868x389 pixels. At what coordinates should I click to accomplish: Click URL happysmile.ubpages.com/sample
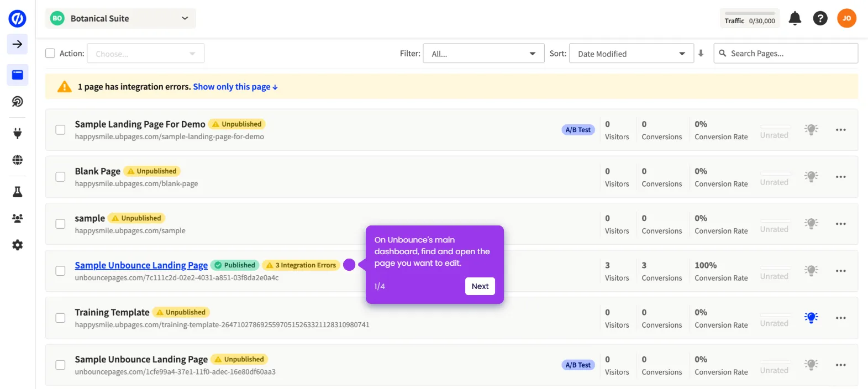[130, 231]
